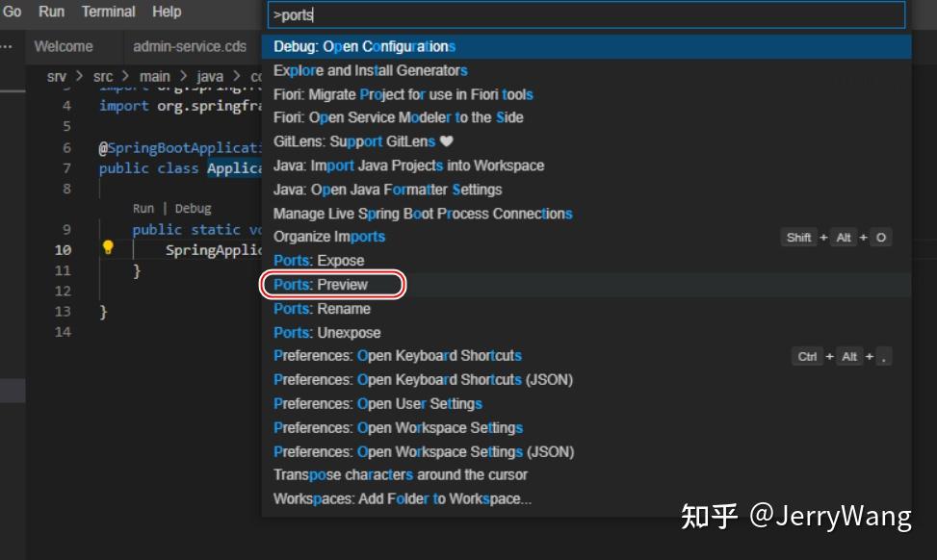Screen dimensions: 937x560
Task: Choose Fiori: Migrate Project for use in Fiori tools
Action: (x=586, y=94)
